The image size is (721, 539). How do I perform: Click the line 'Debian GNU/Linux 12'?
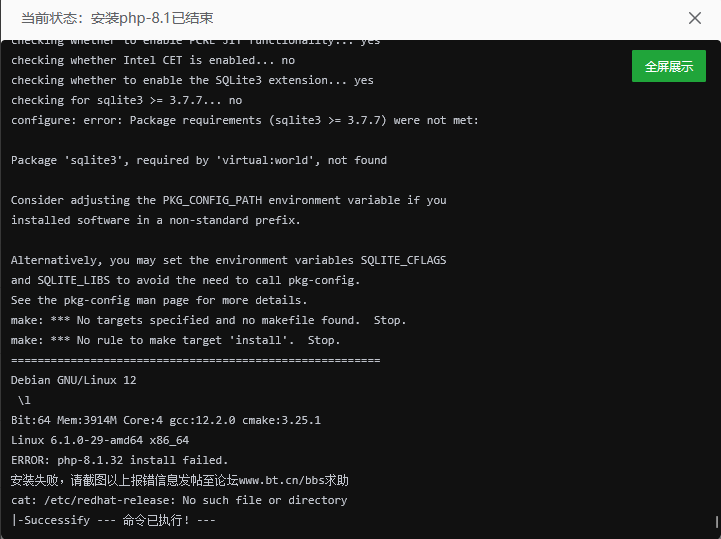(74, 380)
